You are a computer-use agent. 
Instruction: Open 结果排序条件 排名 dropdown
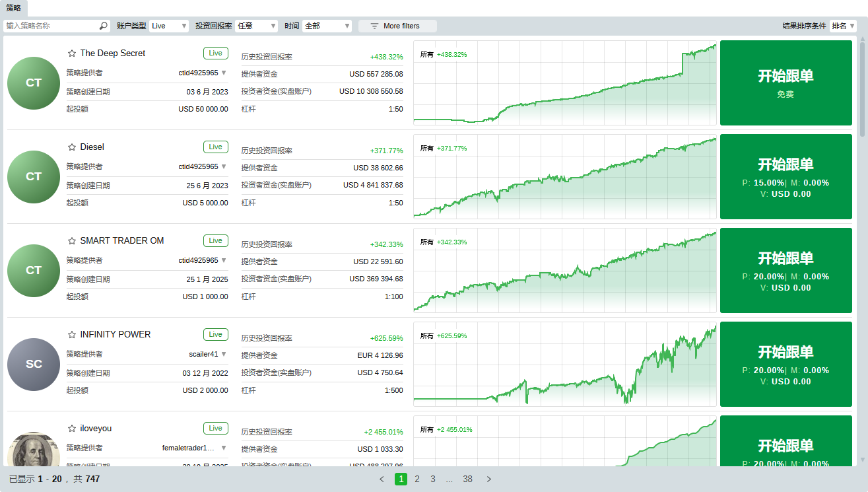click(843, 26)
